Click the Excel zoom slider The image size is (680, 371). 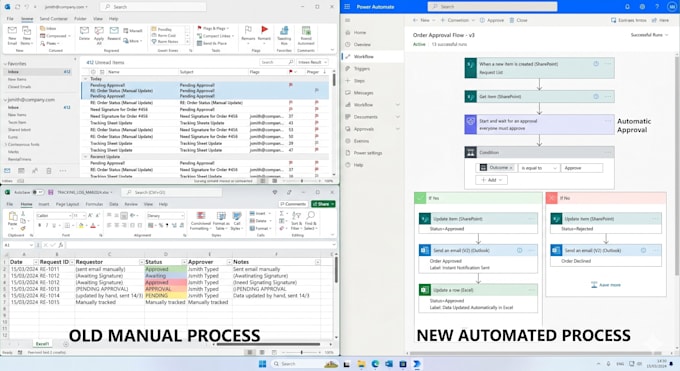(301, 352)
